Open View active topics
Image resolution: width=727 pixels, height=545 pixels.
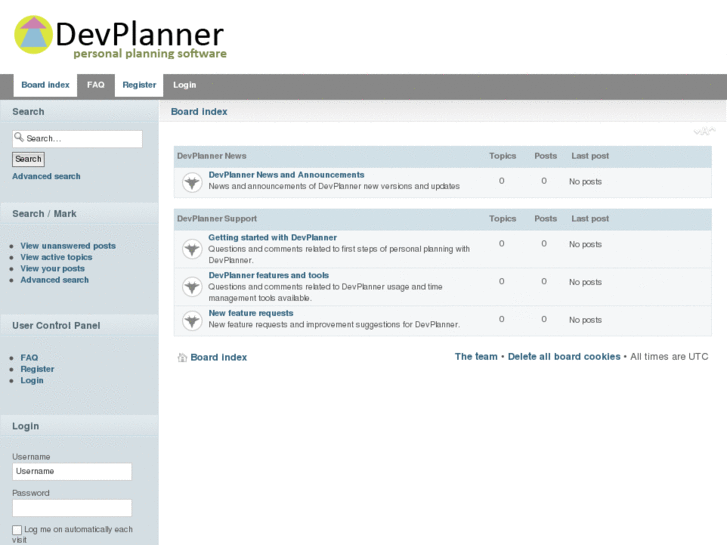click(x=56, y=257)
